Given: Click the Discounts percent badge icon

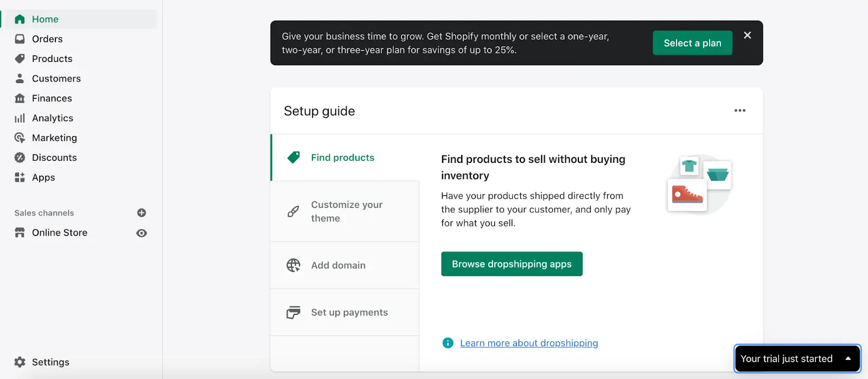Looking at the screenshot, I should click(x=20, y=157).
